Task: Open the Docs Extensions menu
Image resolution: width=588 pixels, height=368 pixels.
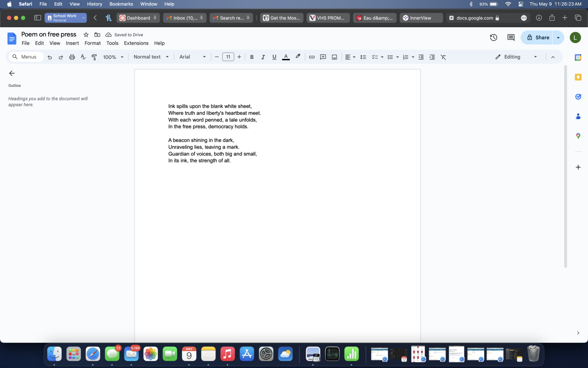Action: 136,43
